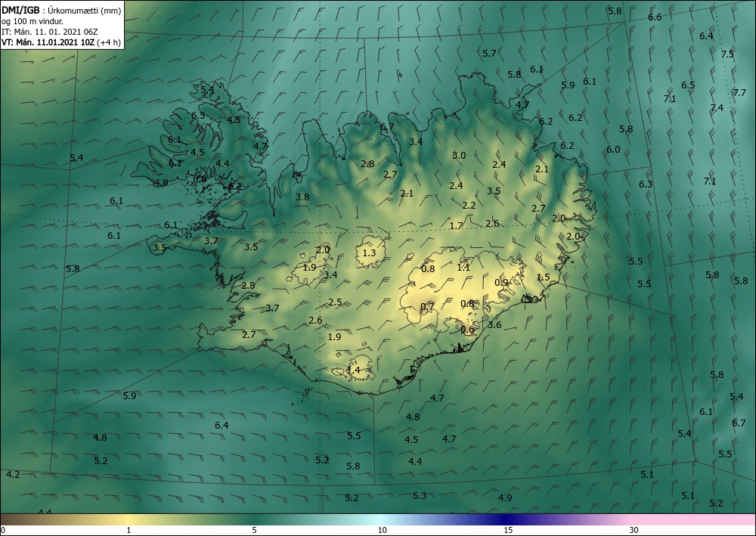Click the "IT: Mán. 11. 01. 2021 06Z" line
This screenshot has height=536, width=756.
(x=50, y=32)
